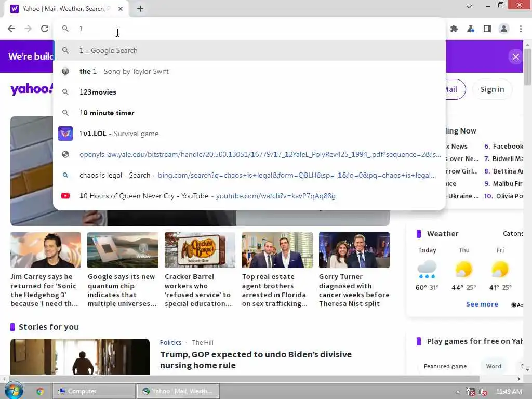Viewport: 532px width, 399px height.
Task: Click the Politics category link
Action: coord(170,342)
